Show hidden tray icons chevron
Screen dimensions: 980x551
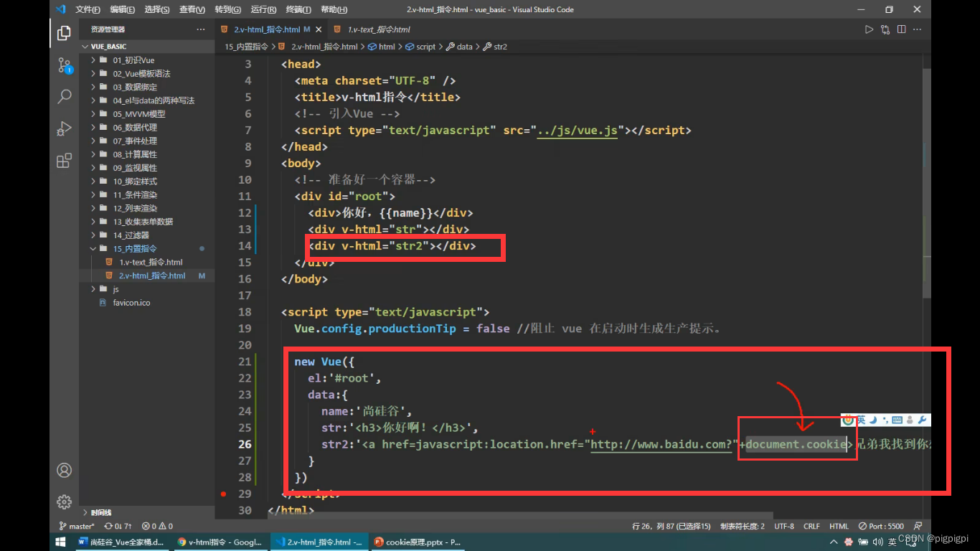click(834, 542)
